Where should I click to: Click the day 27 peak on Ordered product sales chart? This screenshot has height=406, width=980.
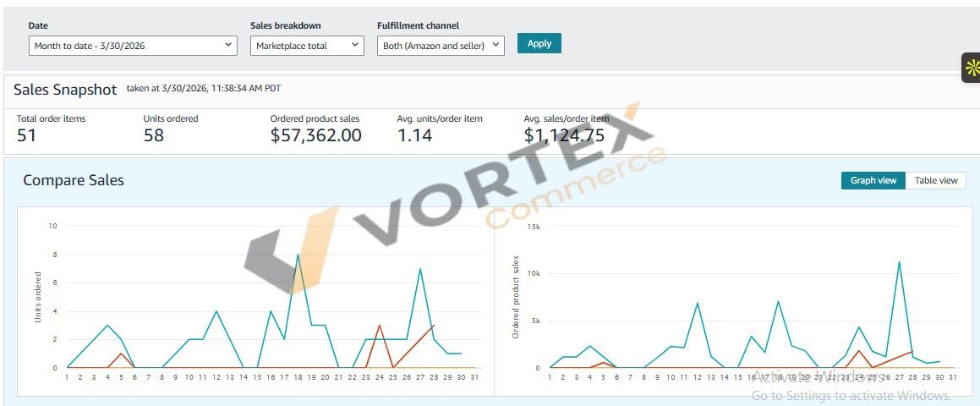900,262
